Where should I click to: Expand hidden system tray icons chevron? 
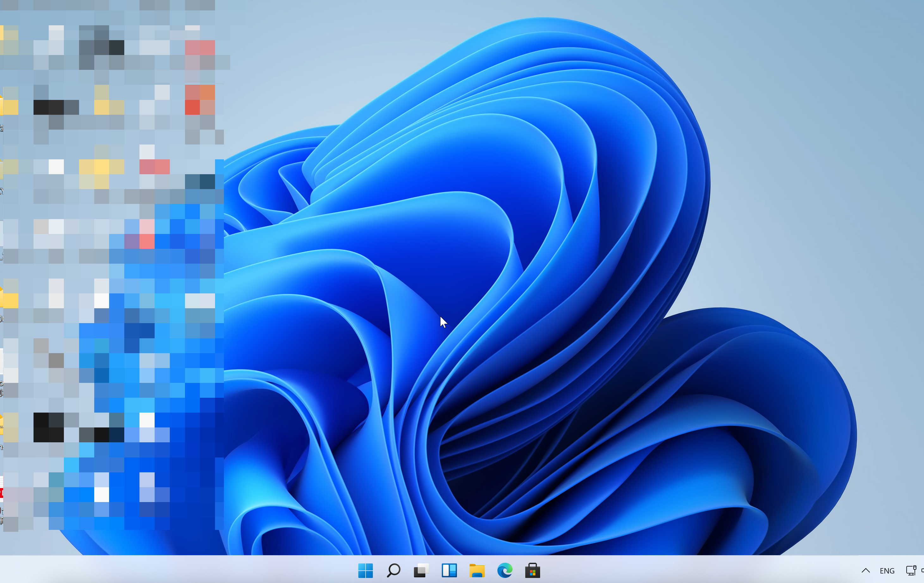pyautogui.click(x=866, y=570)
